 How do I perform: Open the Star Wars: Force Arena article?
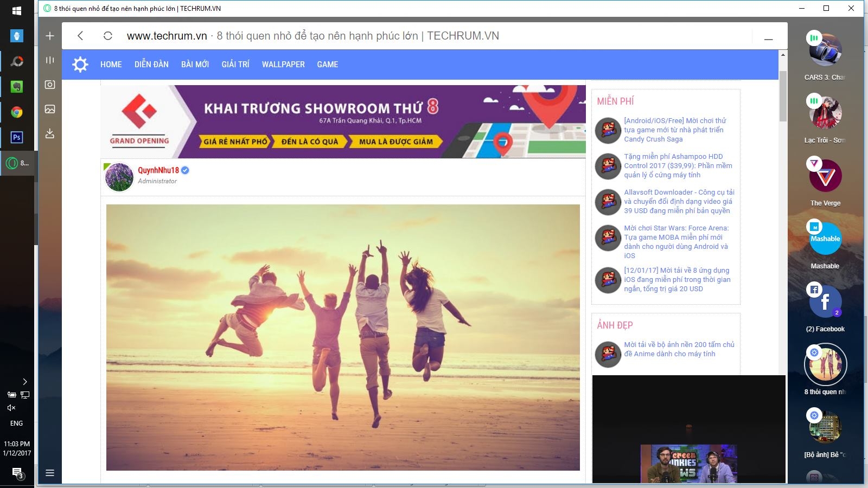676,242
